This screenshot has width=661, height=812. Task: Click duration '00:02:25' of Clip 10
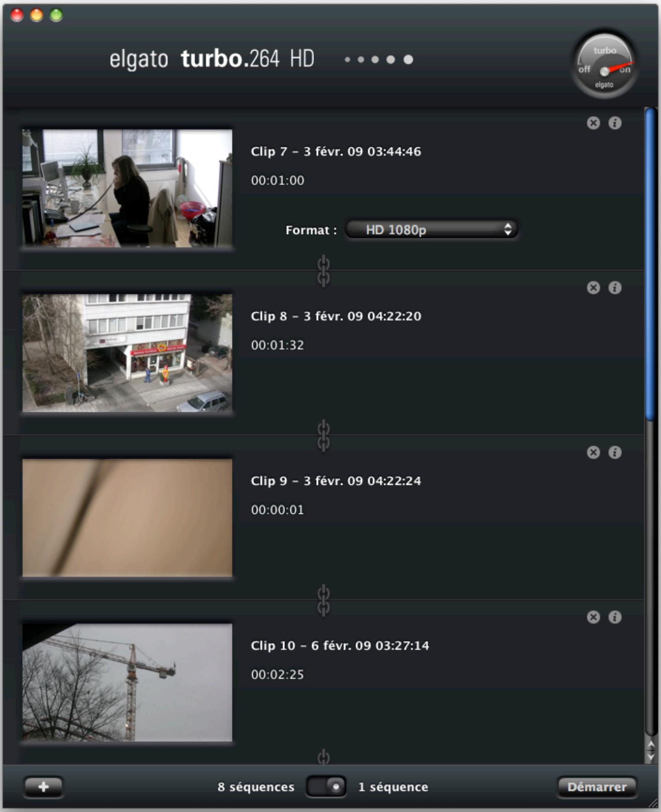click(277, 675)
